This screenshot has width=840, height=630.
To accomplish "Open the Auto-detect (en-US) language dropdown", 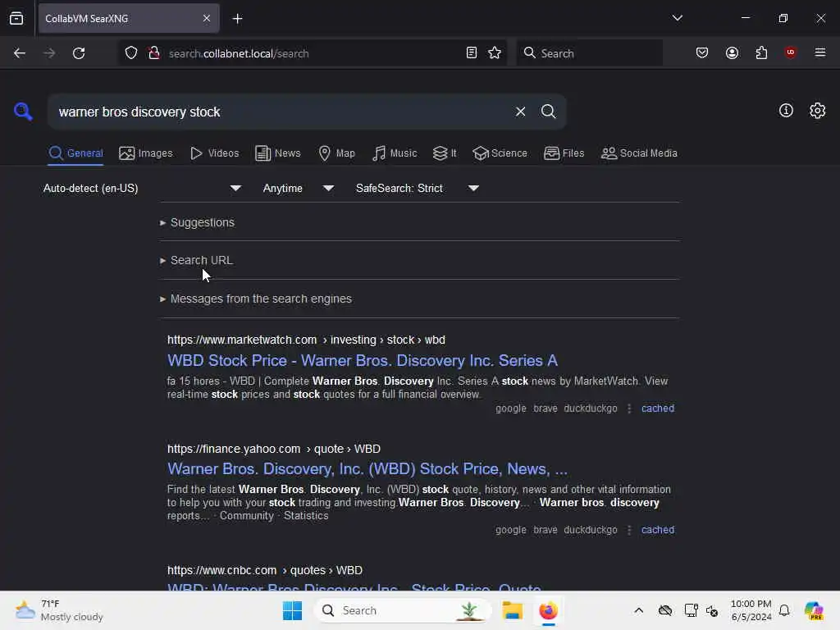I will pos(142,189).
